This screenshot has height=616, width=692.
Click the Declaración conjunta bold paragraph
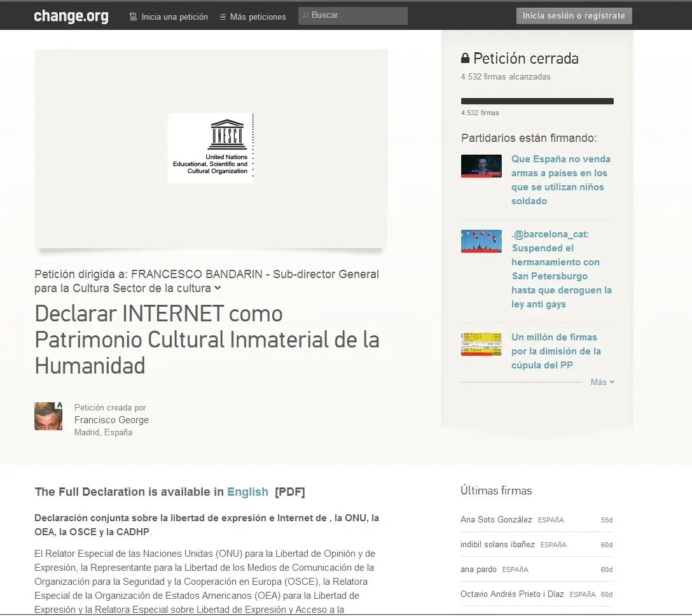pyautogui.click(x=207, y=524)
